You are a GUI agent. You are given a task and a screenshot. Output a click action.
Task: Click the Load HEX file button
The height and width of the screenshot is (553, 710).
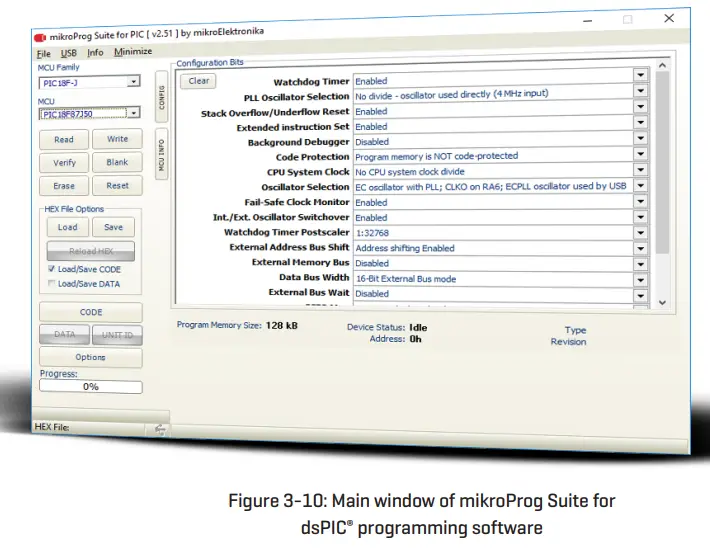click(67, 227)
